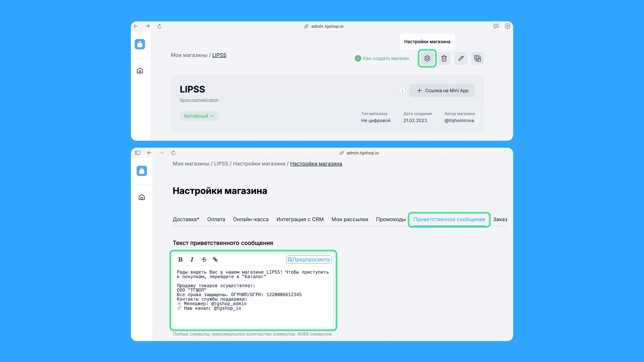Click the duplicate shop icon
The image size is (644, 362).
point(478,58)
